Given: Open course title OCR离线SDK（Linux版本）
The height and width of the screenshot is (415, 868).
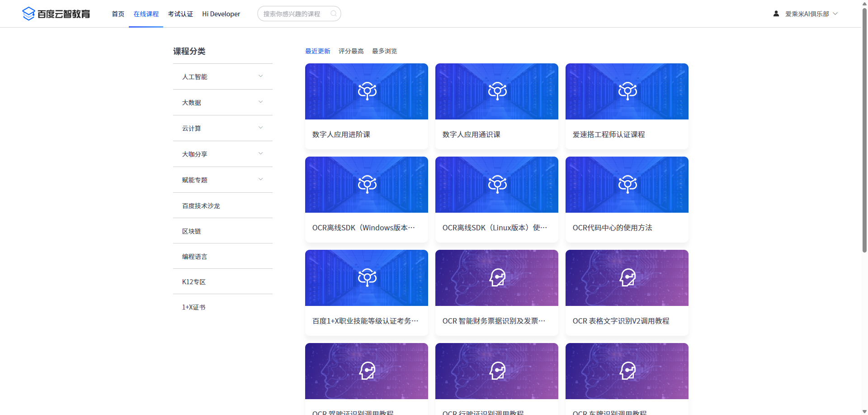Looking at the screenshot, I should (x=495, y=228).
